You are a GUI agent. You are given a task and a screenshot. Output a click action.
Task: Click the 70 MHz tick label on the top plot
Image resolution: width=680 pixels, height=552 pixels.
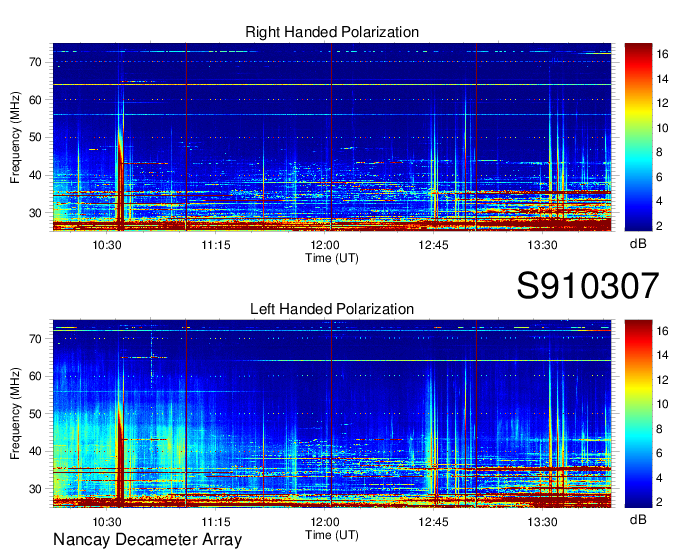pos(35,62)
